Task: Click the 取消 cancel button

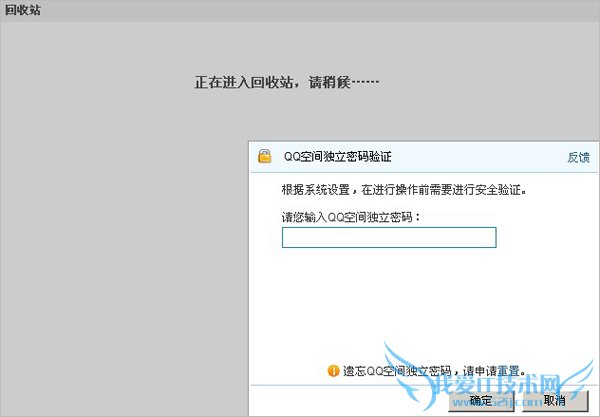Action: coord(554,401)
